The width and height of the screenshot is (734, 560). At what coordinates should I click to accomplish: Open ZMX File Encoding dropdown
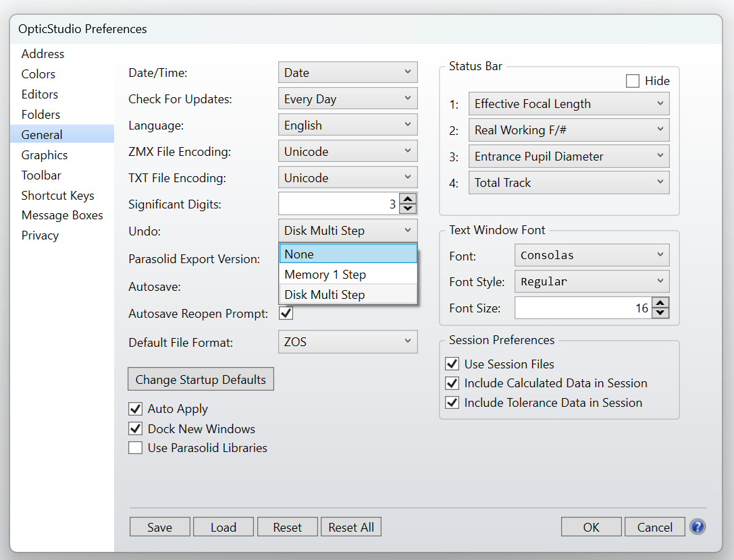[x=348, y=151]
